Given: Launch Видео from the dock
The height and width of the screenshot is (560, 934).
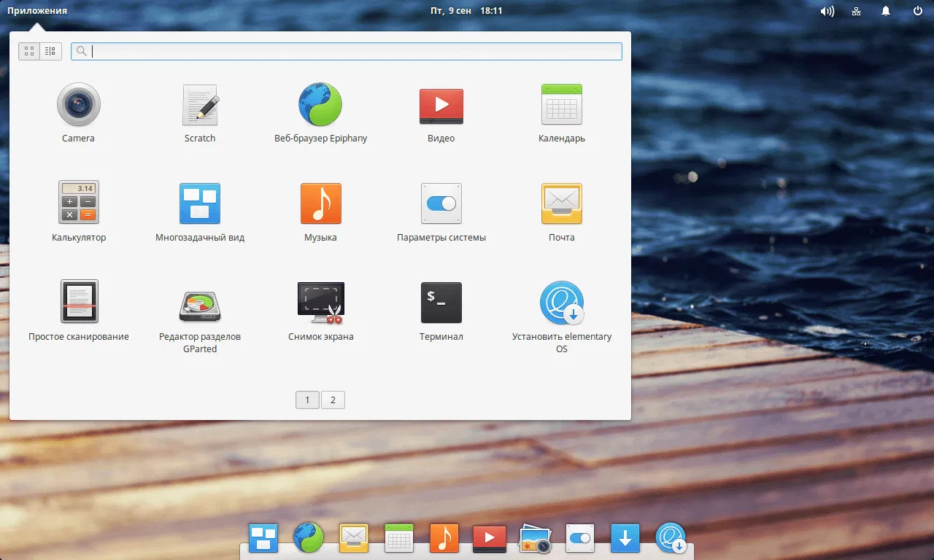Looking at the screenshot, I should 489,538.
